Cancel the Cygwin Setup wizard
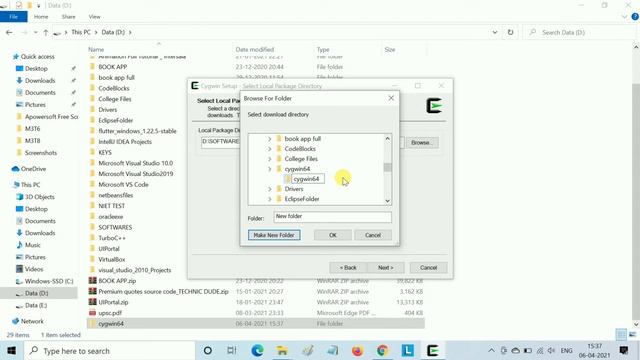Image resolution: width=640 pixels, height=360 pixels. tap(428, 268)
